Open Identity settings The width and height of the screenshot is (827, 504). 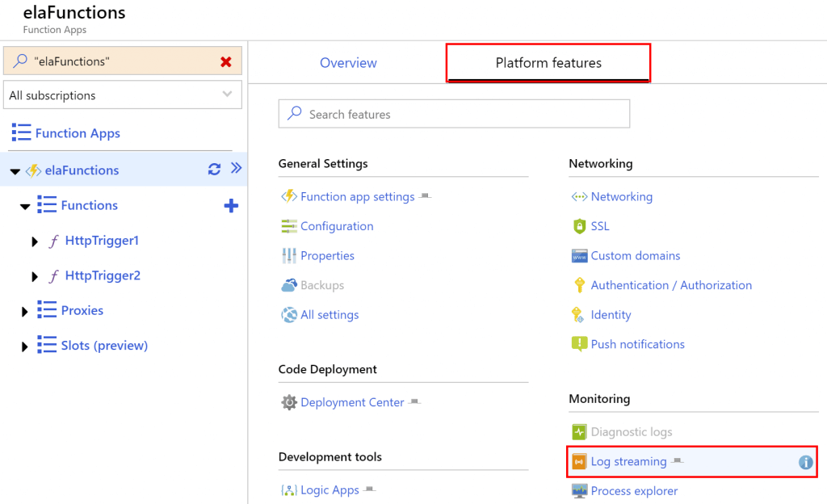click(x=611, y=315)
